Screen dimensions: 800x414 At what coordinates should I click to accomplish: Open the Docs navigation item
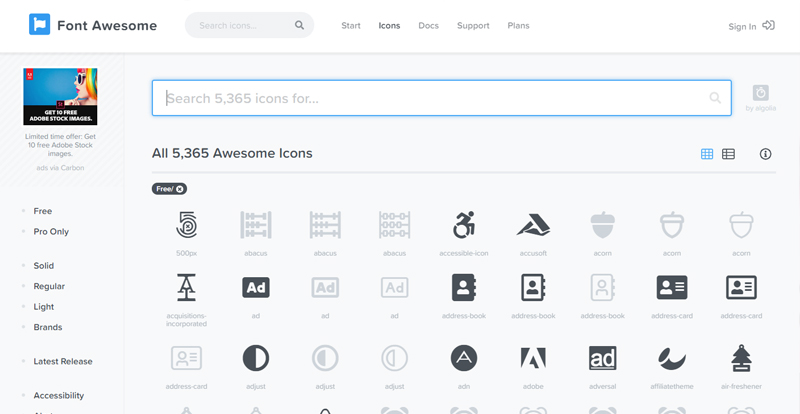click(428, 25)
